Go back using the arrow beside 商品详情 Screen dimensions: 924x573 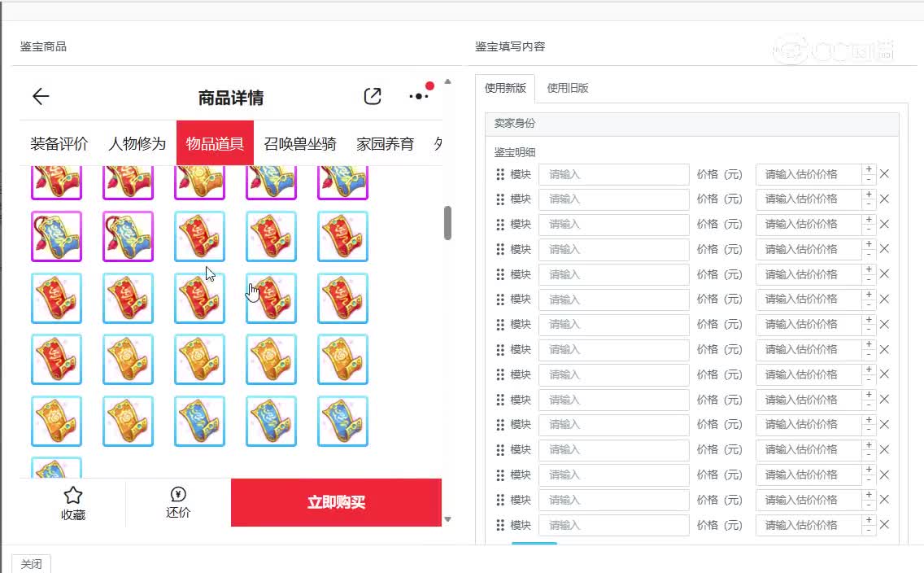(x=41, y=96)
